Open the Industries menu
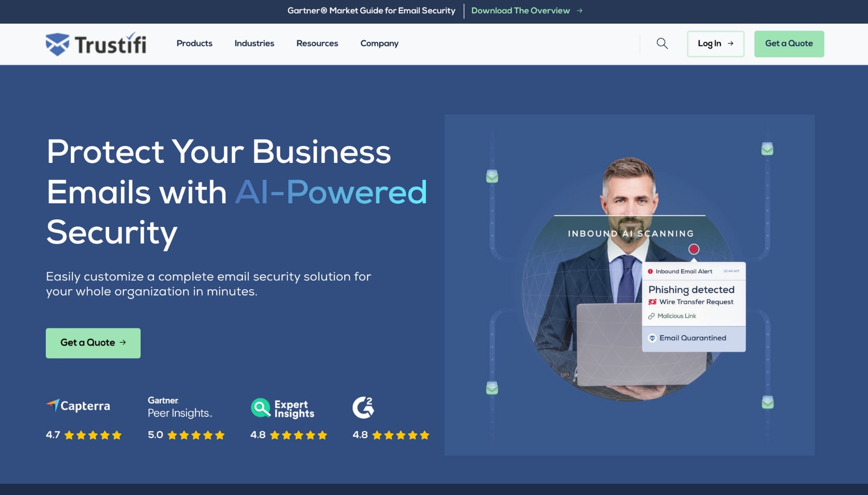The height and width of the screenshot is (495, 868). pos(254,43)
